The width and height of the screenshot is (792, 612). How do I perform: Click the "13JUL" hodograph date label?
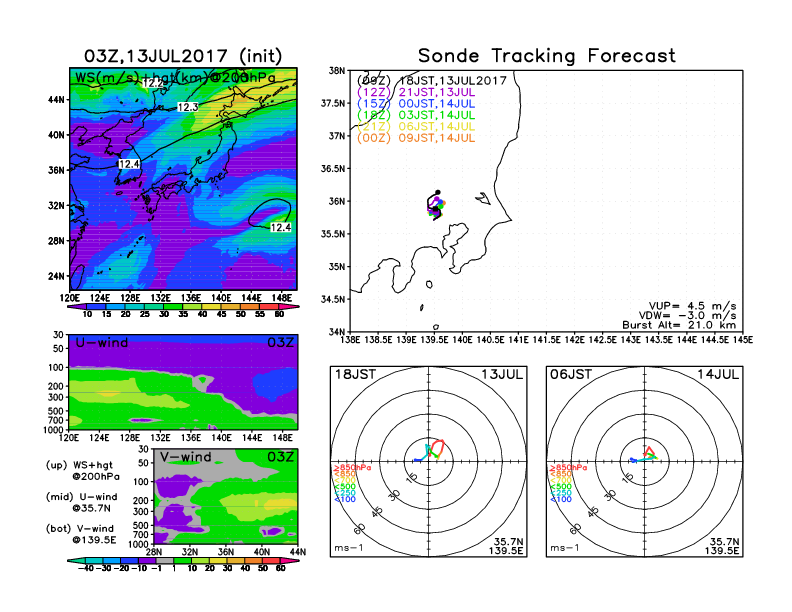point(502,374)
